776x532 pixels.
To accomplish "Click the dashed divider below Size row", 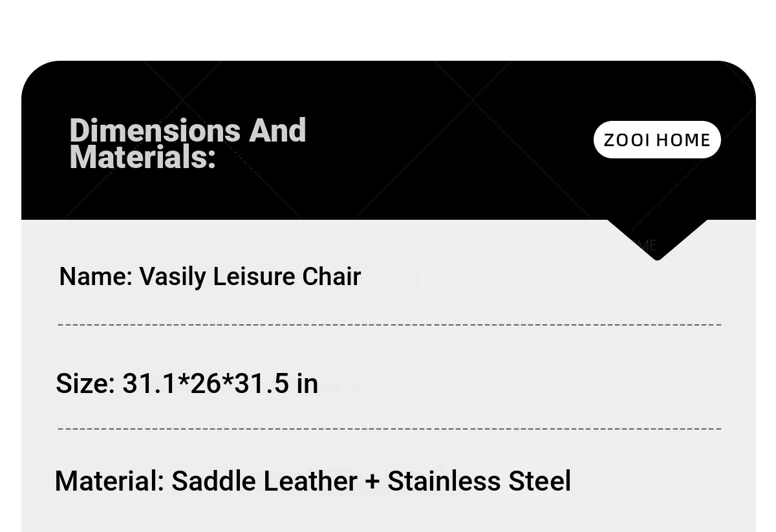I will 389,429.
